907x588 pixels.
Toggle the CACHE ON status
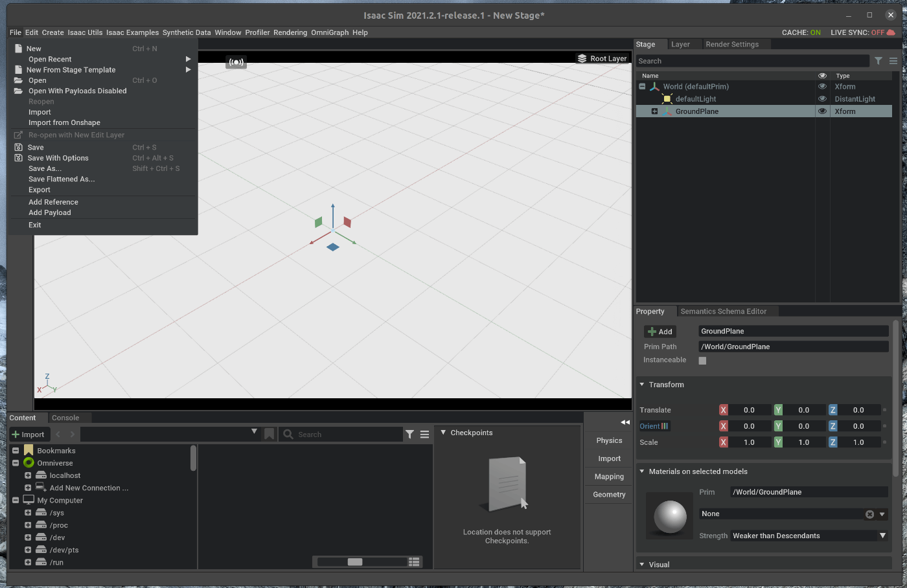[x=801, y=32]
